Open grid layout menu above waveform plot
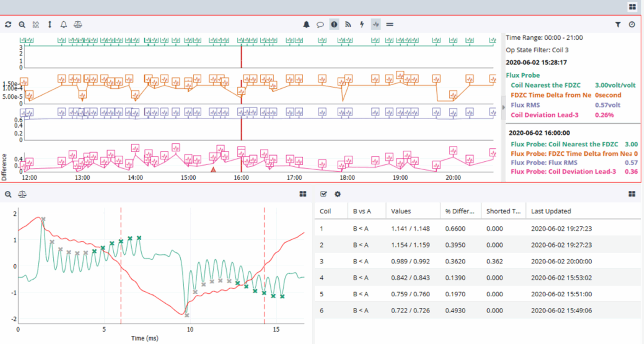This screenshot has height=344, width=644. click(x=303, y=194)
